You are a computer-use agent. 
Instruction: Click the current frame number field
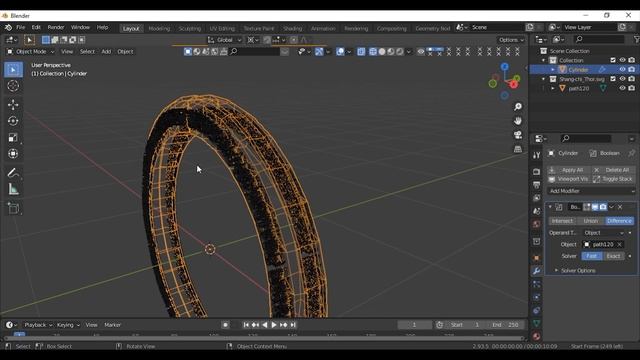coord(414,325)
